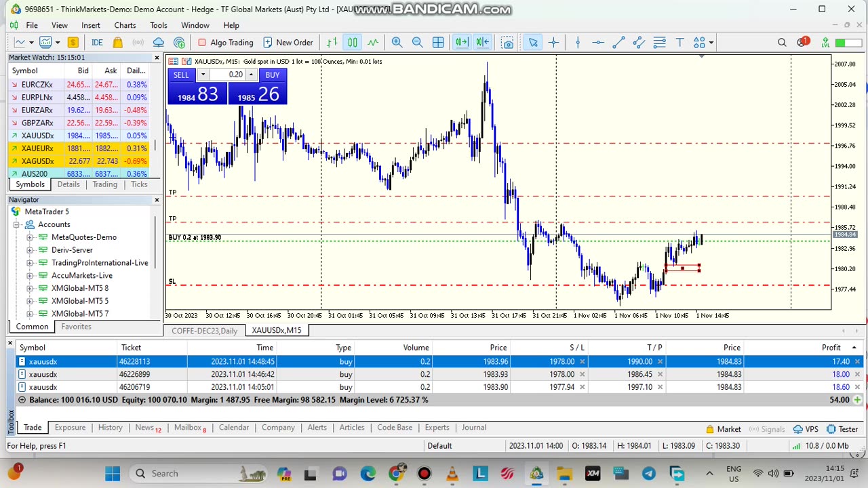Draw a horizontal line tool
Screen dimensions: 868x488
(x=598, y=42)
